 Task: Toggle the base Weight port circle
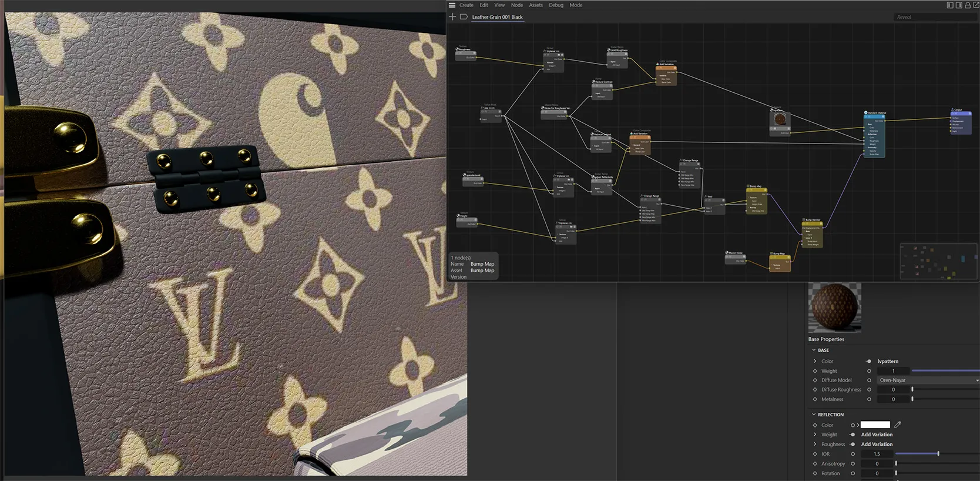coord(869,371)
